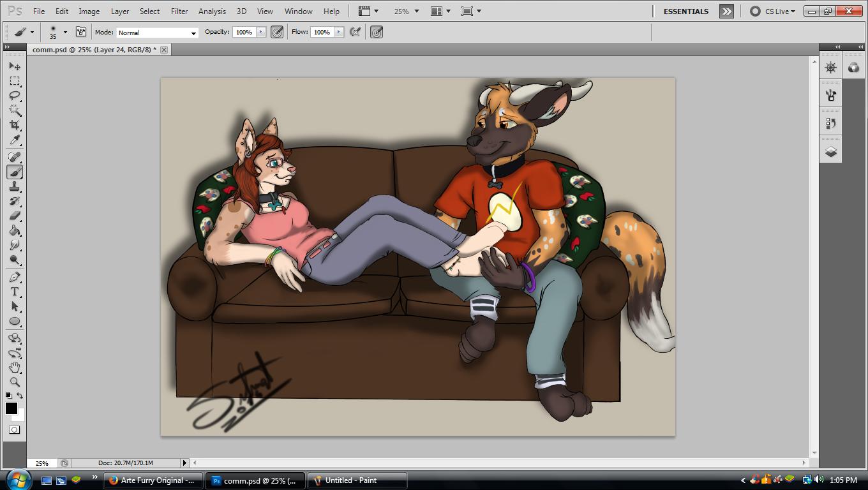This screenshot has height=490, width=868.
Task: Open the File menu
Action: pyautogui.click(x=39, y=11)
